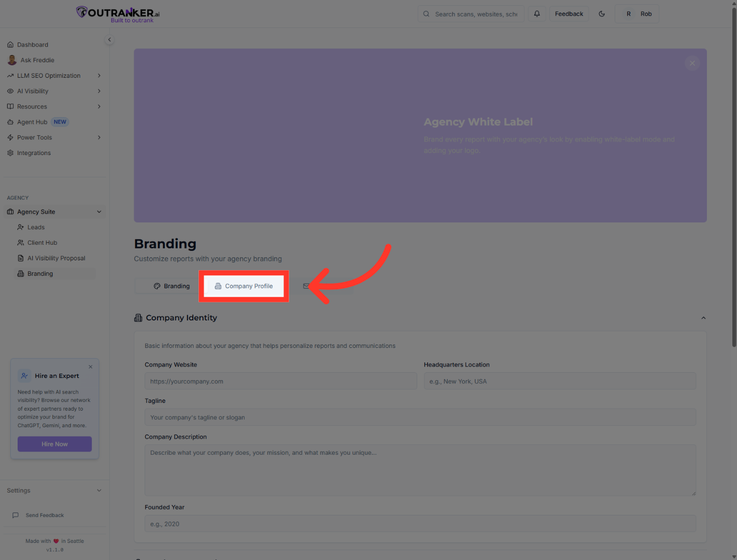Screen dimensions: 737x560
Task: Open the Feedback form
Action: coord(569,13)
